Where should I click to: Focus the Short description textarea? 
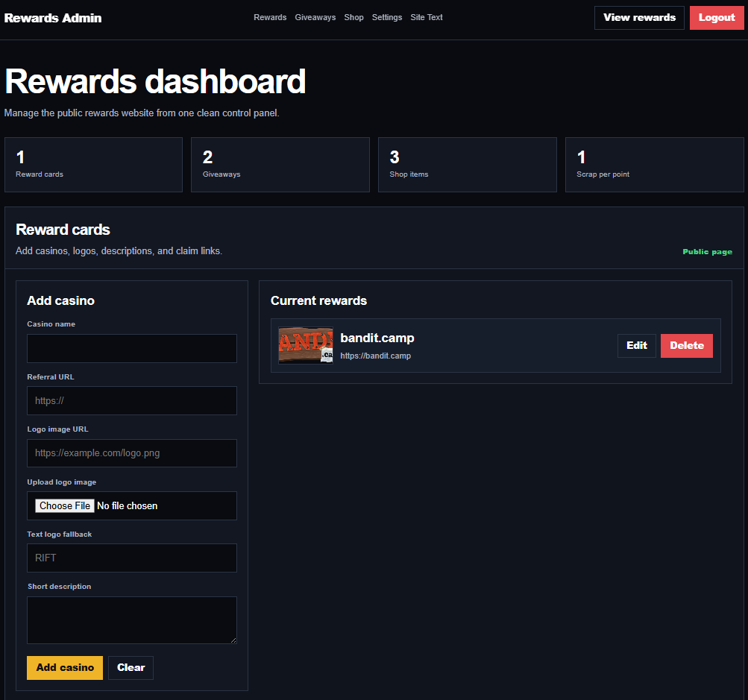(132, 620)
